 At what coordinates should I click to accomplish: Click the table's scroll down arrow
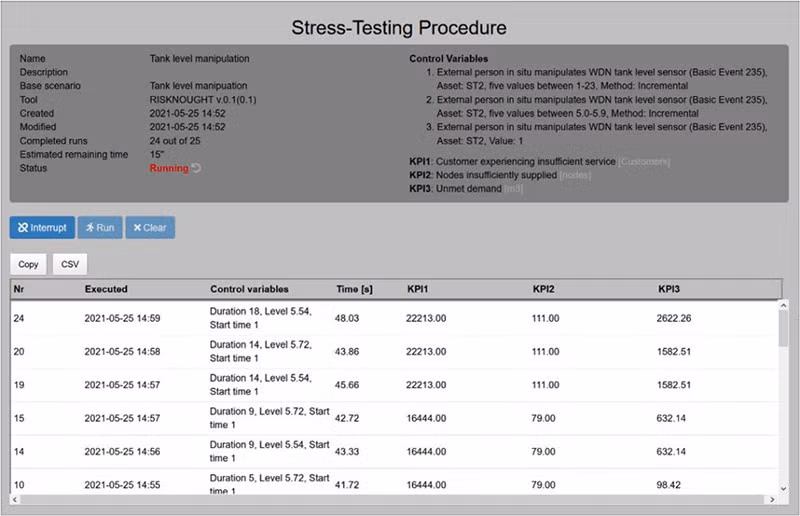(x=784, y=489)
